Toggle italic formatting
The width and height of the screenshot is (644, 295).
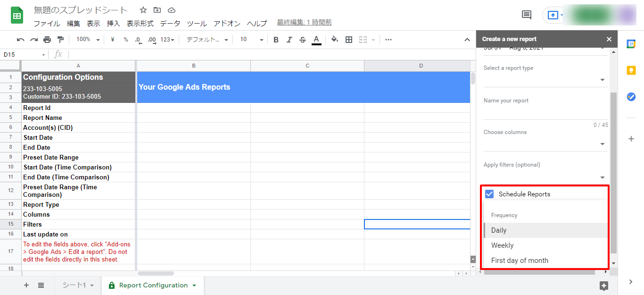coord(289,40)
